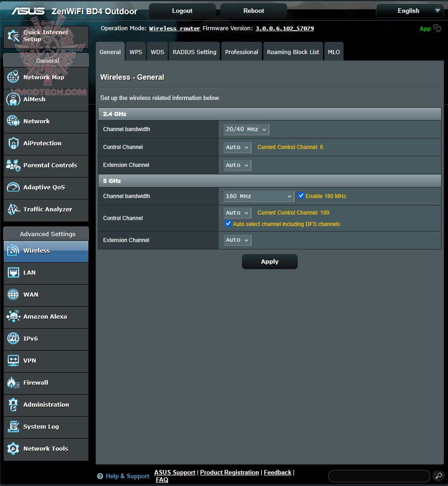Click the Amazon Alexa icon
The image size is (448, 486).
pyautogui.click(x=13, y=316)
